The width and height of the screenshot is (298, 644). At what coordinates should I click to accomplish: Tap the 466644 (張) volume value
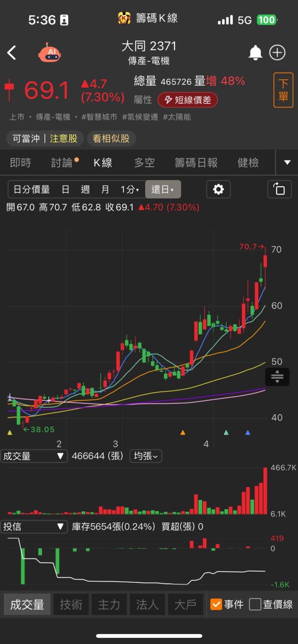(98, 456)
